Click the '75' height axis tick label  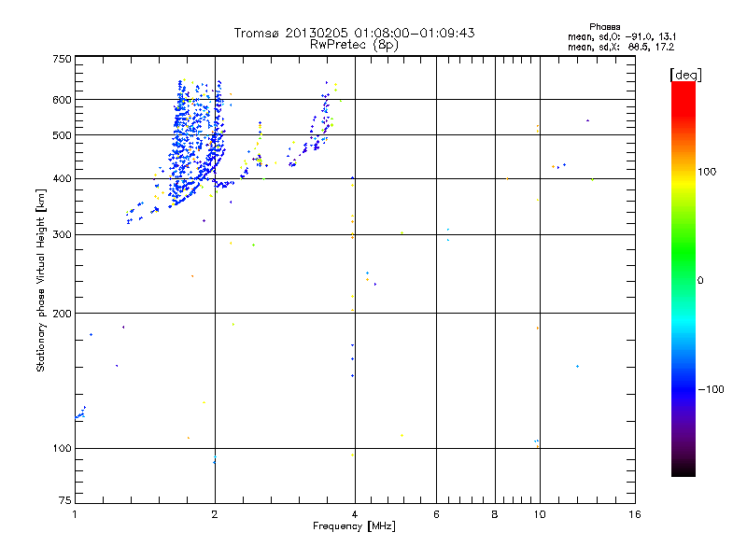tap(65, 500)
